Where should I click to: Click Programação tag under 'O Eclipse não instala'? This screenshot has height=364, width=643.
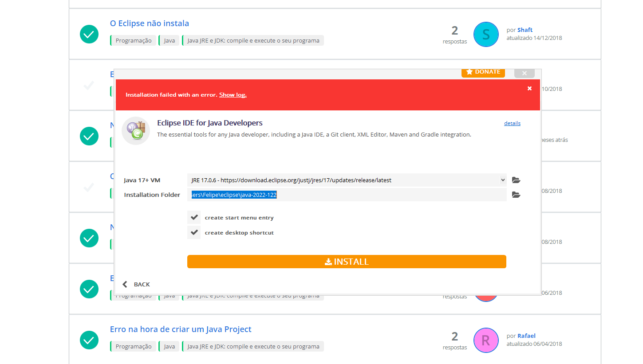pos(133,40)
